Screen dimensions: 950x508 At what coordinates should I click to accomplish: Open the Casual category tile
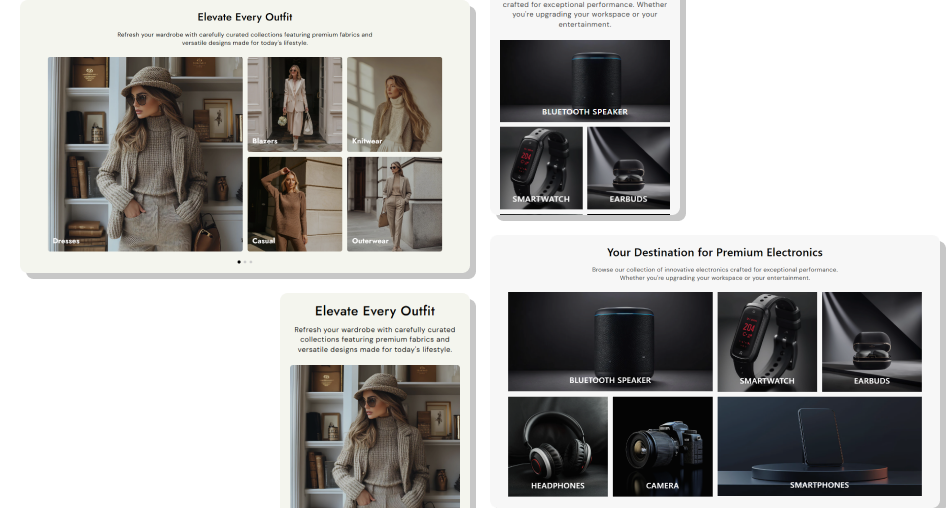[295, 204]
